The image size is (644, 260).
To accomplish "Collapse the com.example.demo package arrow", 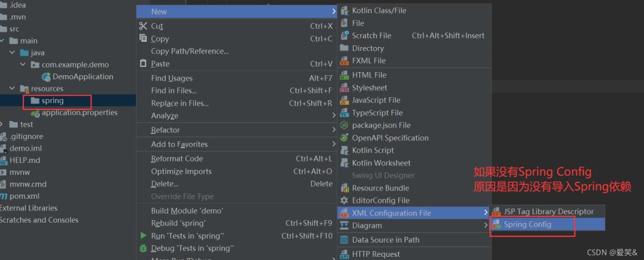I will 23,64.
